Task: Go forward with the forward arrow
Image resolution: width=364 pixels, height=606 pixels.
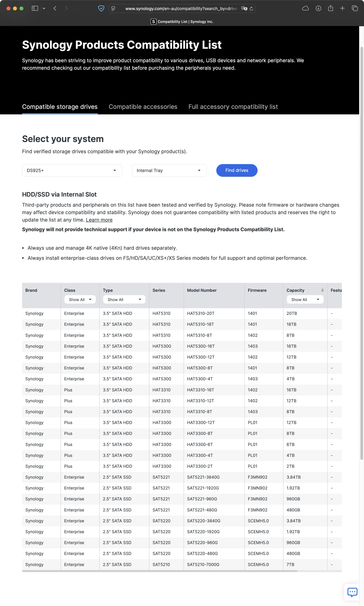Action: [66, 8]
